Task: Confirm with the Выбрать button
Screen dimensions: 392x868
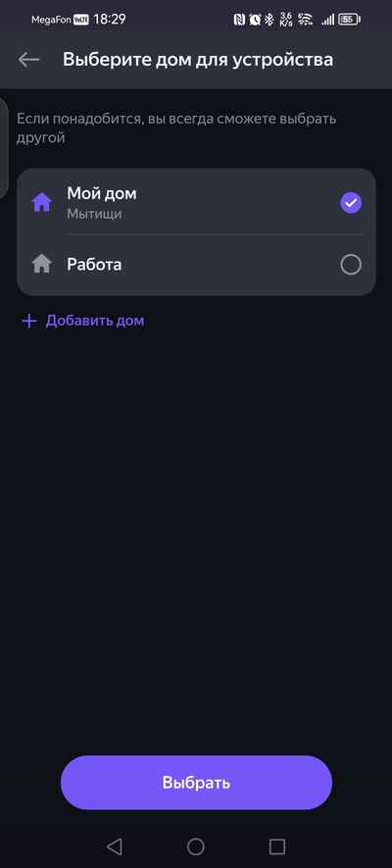Action: click(196, 783)
